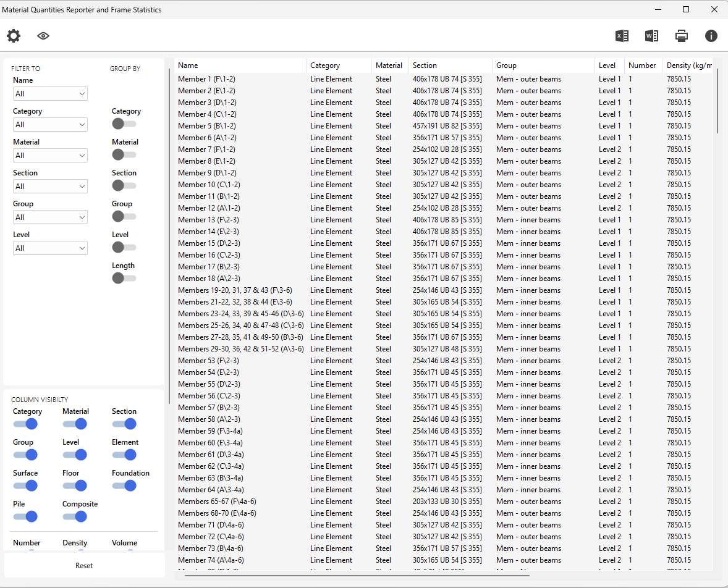The image size is (728, 588).
Task: Select row Member 6 (A\1-2)
Action: point(443,137)
